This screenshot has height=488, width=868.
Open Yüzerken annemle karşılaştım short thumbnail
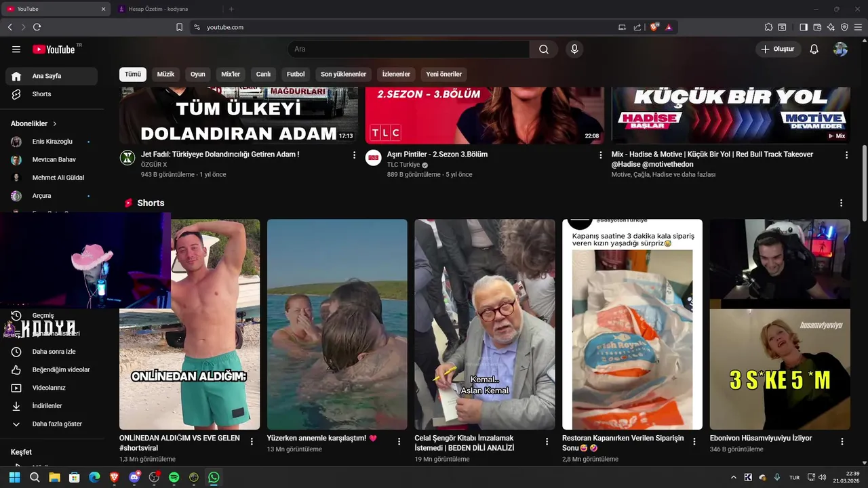pyautogui.click(x=337, y=324)
